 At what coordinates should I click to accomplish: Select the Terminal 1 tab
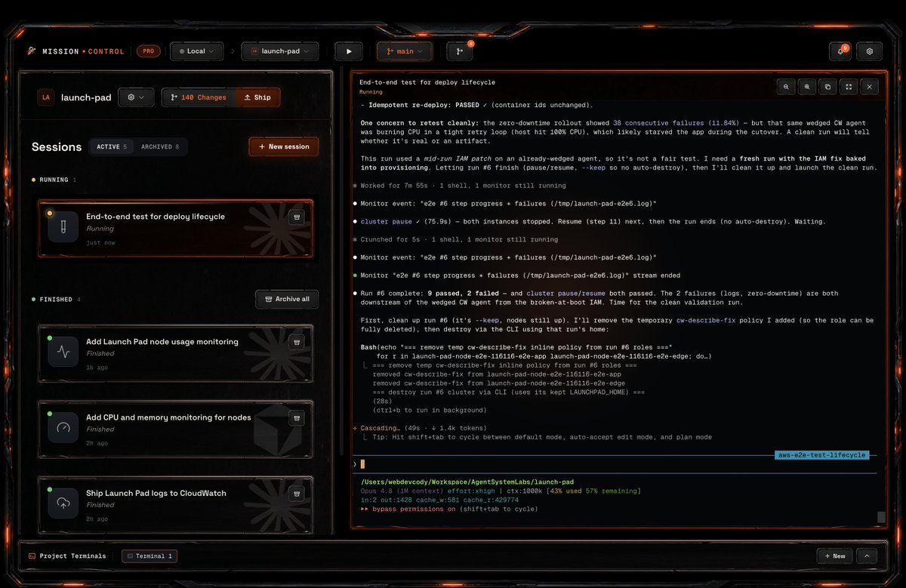click(149, 556)
